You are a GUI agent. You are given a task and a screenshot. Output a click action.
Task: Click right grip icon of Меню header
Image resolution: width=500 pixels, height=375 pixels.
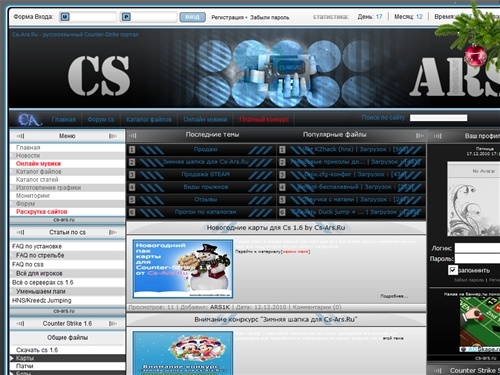(x=113, y=136)
